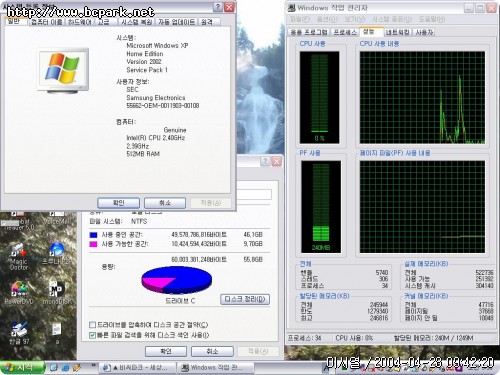
Task: Click 확인 in the System Properties dialog
Action: point(118,203)
